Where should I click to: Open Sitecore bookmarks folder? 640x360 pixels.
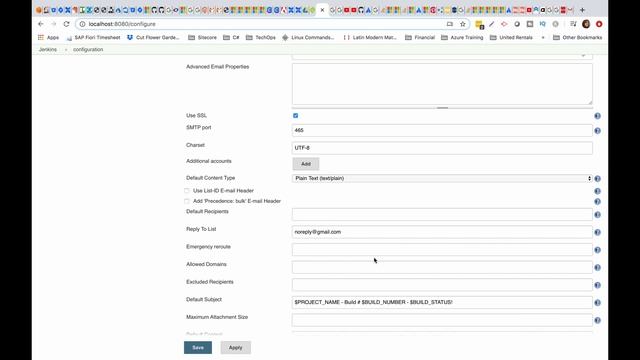202,37
